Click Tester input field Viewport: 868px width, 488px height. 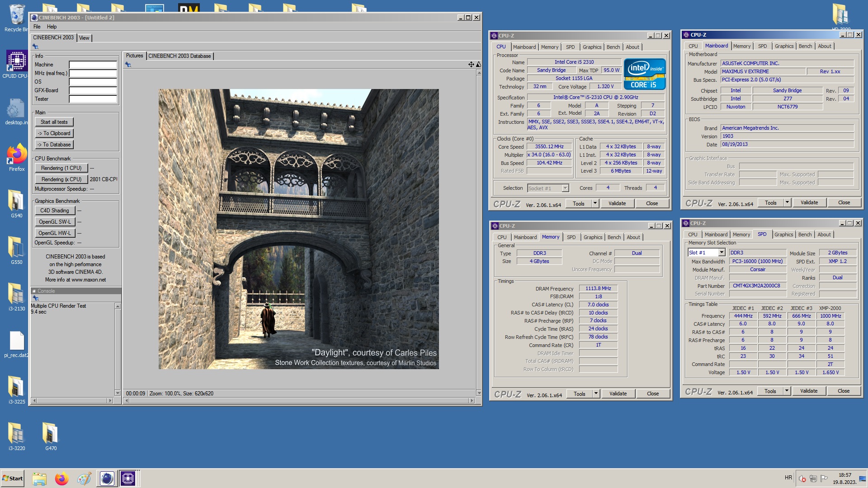point(93,99)
